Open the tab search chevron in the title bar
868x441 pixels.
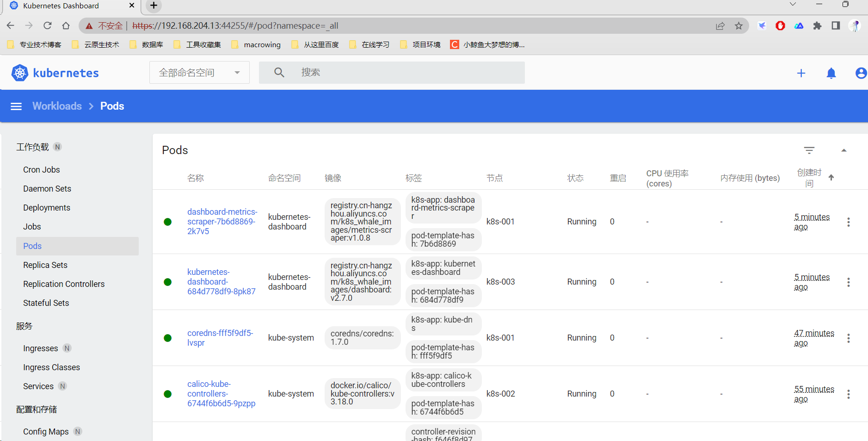click(x=793, y=4)
